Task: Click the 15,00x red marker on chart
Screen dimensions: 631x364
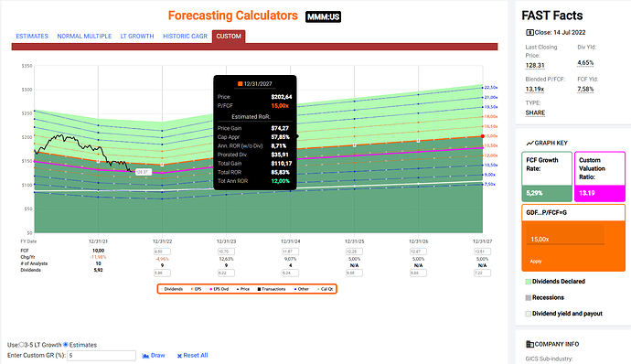Action: coord(483,136)
